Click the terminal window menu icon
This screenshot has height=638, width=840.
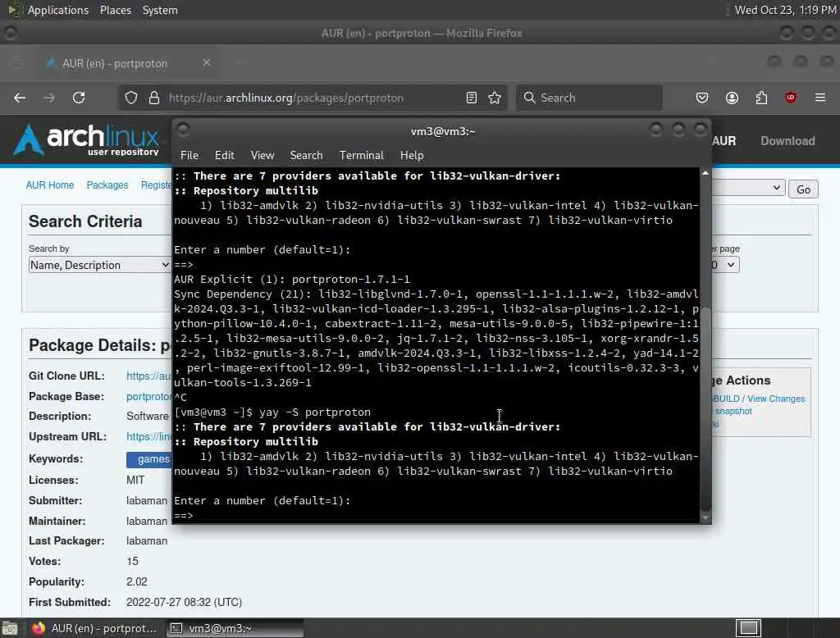(x=183, y=130)
